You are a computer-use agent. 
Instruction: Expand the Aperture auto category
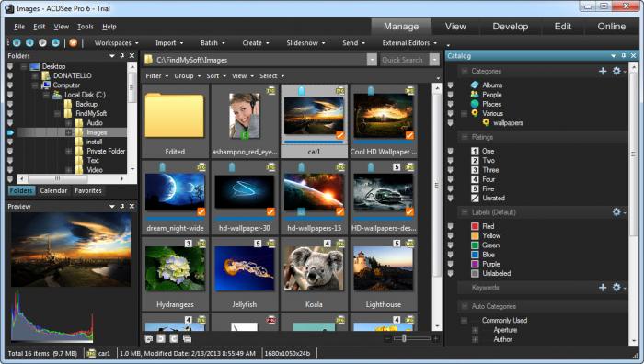476,330
